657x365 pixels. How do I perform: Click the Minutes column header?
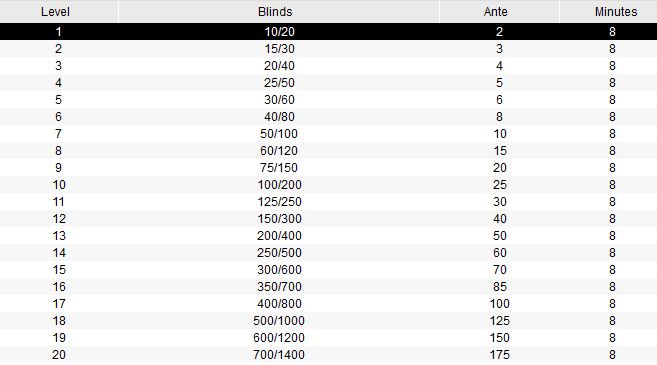(x=608, y=11)
